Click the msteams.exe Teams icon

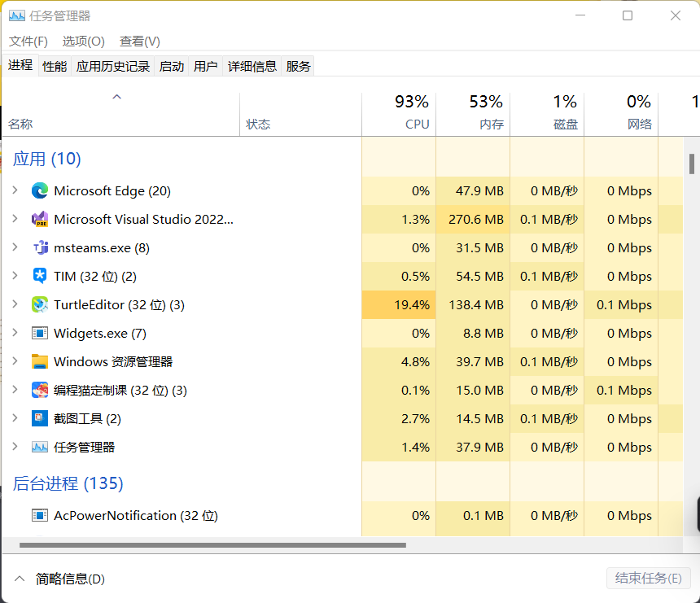(40, 247)
